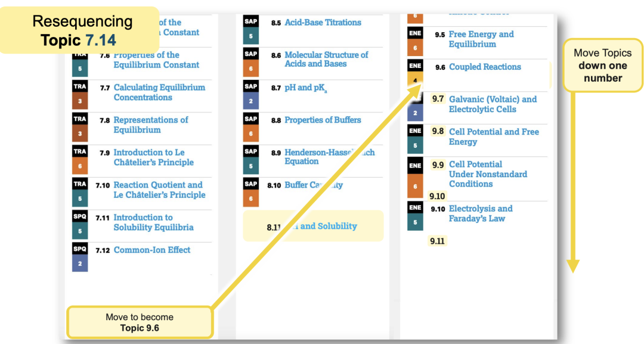Screen dimensions: 644x344
Task: Open Properties of the Equilibrium Constant link
Action: pos(156,60)
